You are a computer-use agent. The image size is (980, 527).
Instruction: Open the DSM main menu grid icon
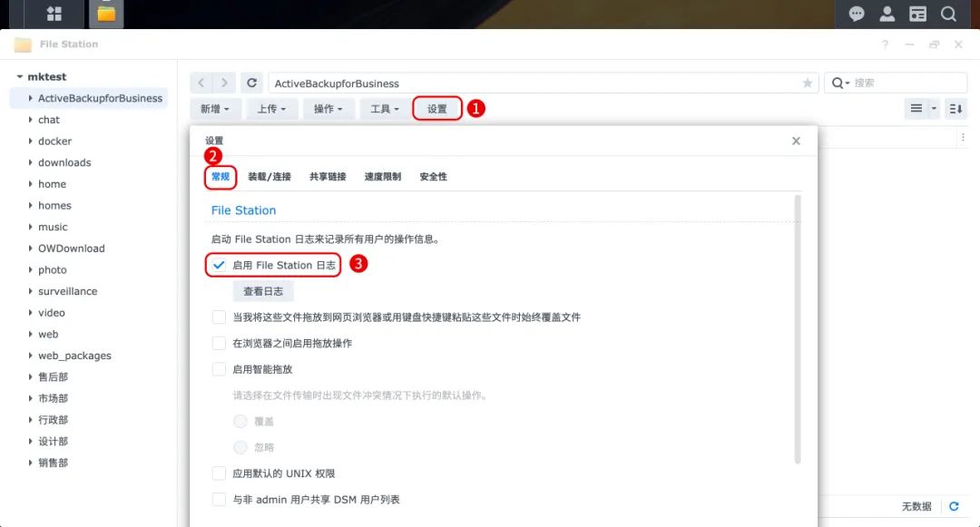click(54, 14)
